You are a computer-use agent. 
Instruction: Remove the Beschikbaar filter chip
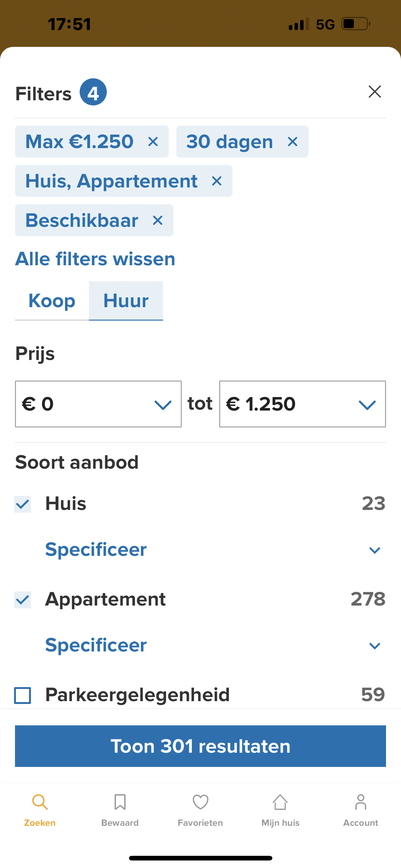(x=158, y=220)
